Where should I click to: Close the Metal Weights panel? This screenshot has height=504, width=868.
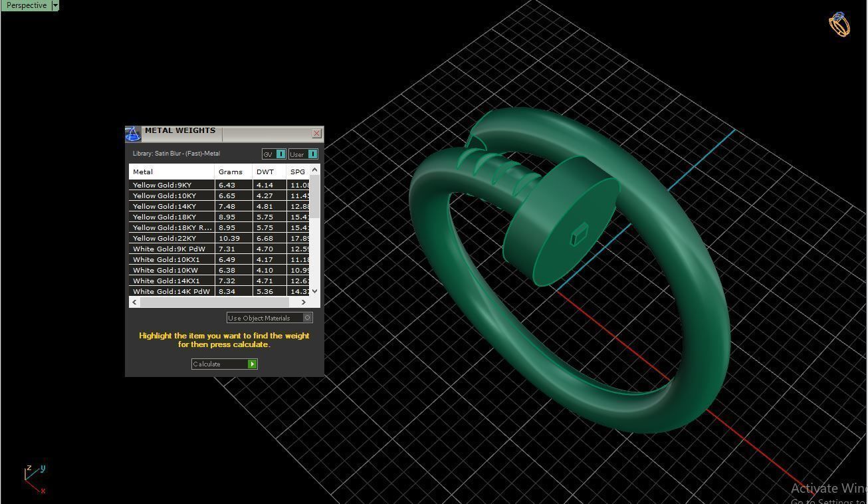316,134
